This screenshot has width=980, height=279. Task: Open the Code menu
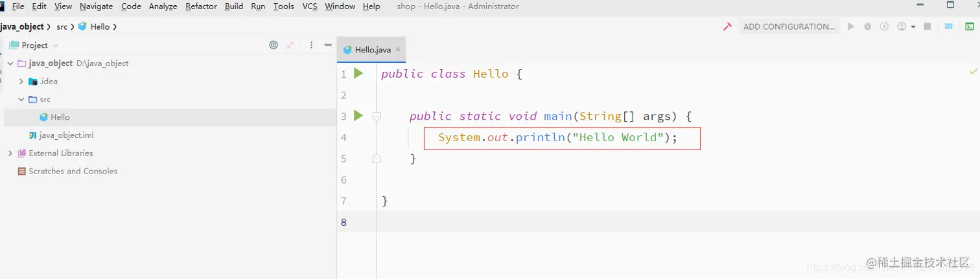click(131, 6)
